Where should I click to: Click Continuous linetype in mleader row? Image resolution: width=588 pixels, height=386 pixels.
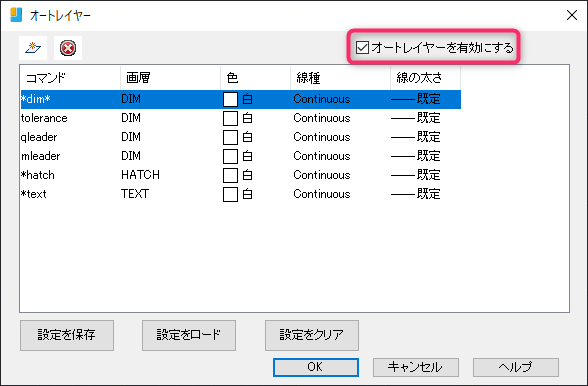coord(322,156)
